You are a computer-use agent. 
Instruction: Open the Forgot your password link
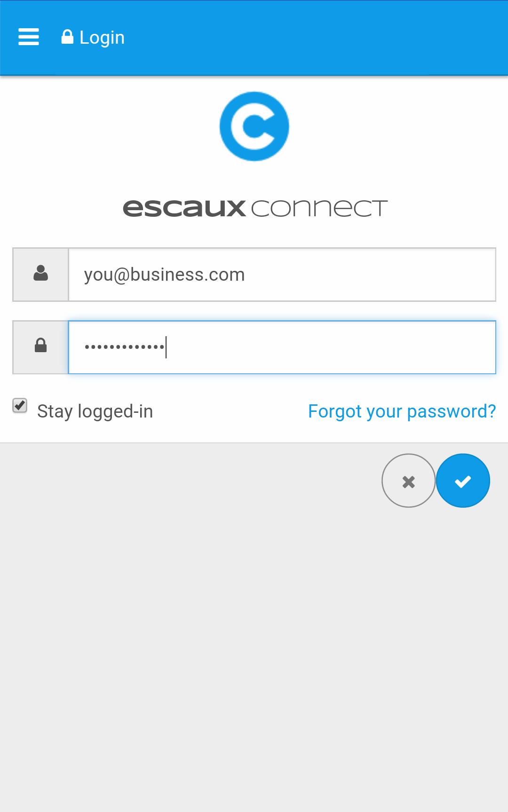pyautogui.click(x=402, y=411)
